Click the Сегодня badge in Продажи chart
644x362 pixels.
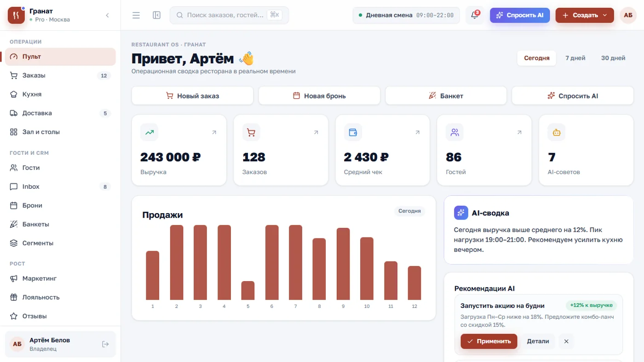(409, 211)
